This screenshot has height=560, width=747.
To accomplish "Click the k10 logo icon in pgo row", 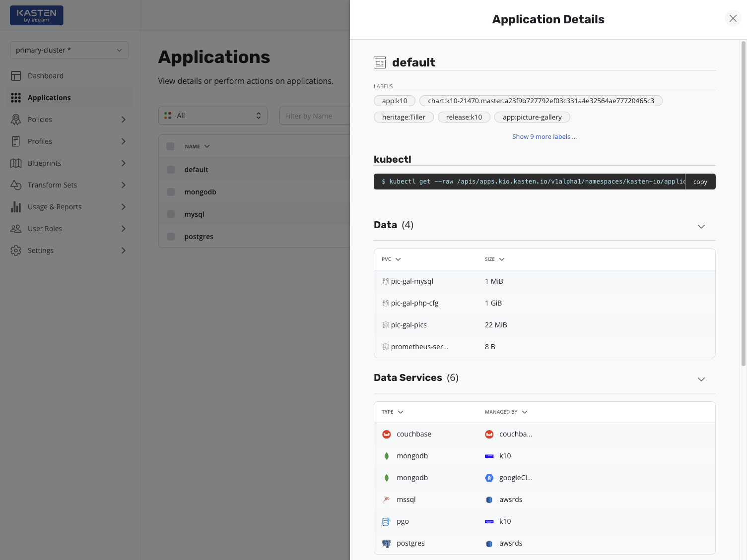I will (489, 521).
